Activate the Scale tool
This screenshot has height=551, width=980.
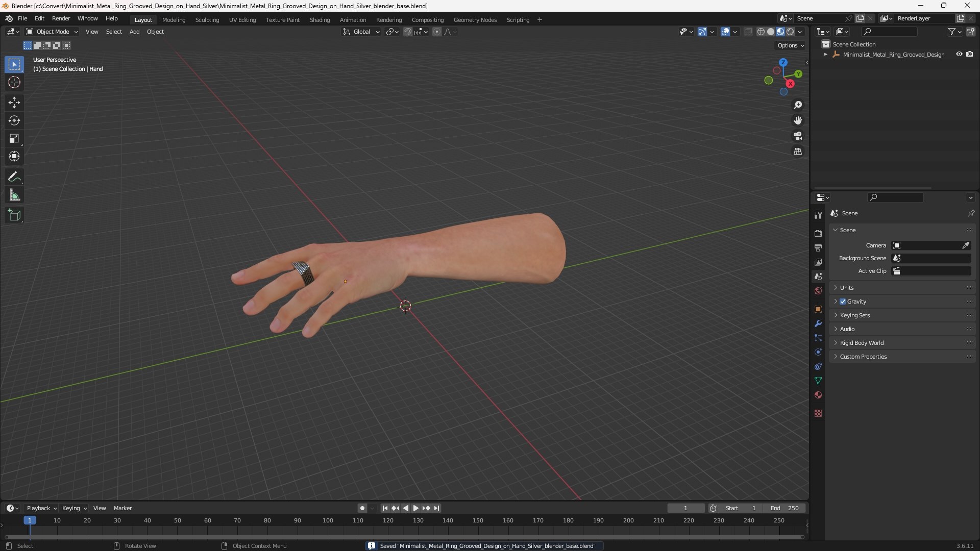coord(14,138)
